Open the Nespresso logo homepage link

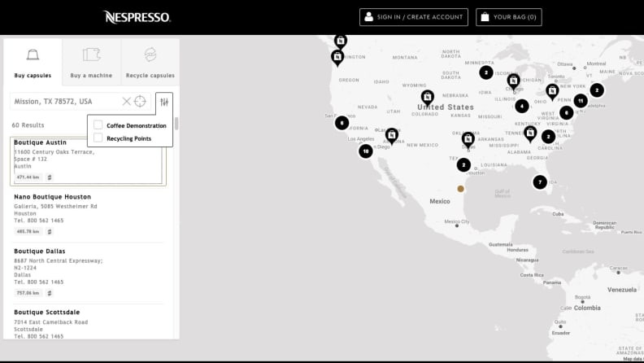[137, 17]
